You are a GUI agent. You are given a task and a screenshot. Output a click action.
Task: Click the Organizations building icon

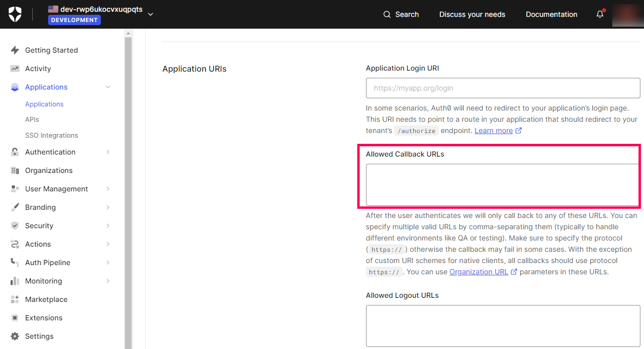(x=15, y=170)
